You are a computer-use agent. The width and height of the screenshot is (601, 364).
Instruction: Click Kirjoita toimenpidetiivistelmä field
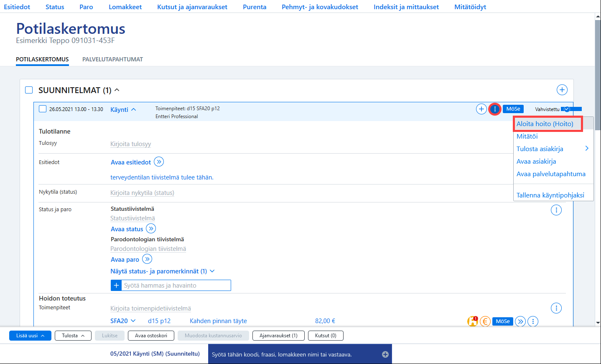150,308
